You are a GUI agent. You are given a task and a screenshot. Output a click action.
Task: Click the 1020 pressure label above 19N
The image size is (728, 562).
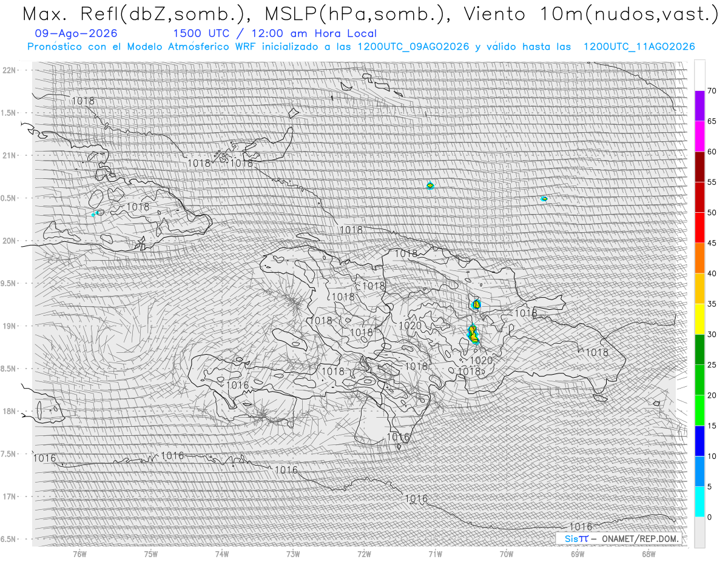click(x=410, y=326)
